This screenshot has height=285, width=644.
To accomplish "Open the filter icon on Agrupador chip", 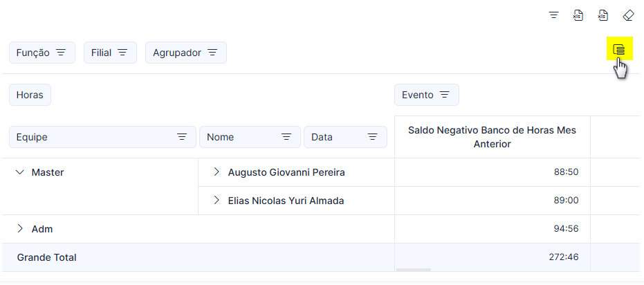I will point(212,53).
